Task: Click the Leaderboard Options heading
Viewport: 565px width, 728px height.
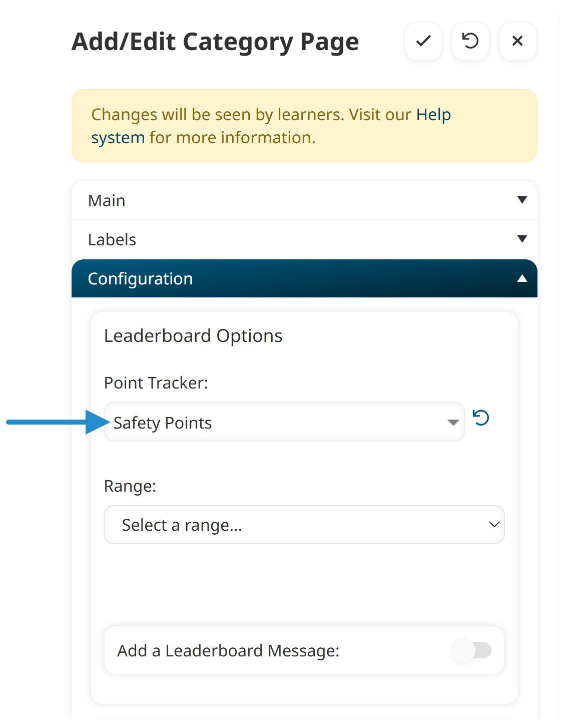Action: (x=193, y=336)
